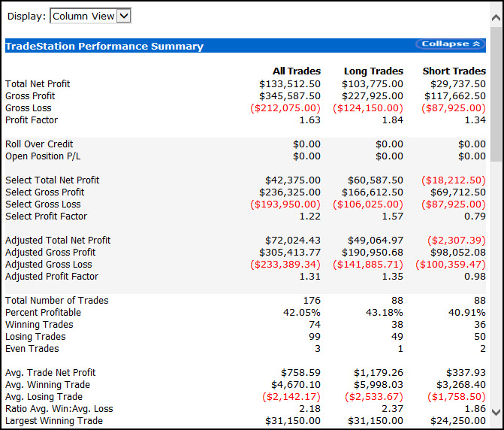Click the ($212,075.00) gross loss value
Image resolution: width=504 pixels, height=430 pixels.
pos(285,108)
